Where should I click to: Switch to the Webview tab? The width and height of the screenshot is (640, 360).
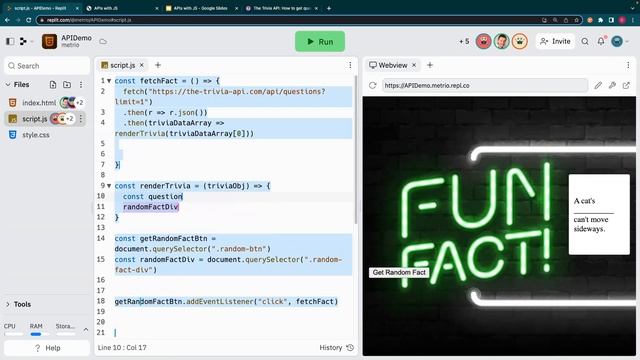click(x=388, y=65)
